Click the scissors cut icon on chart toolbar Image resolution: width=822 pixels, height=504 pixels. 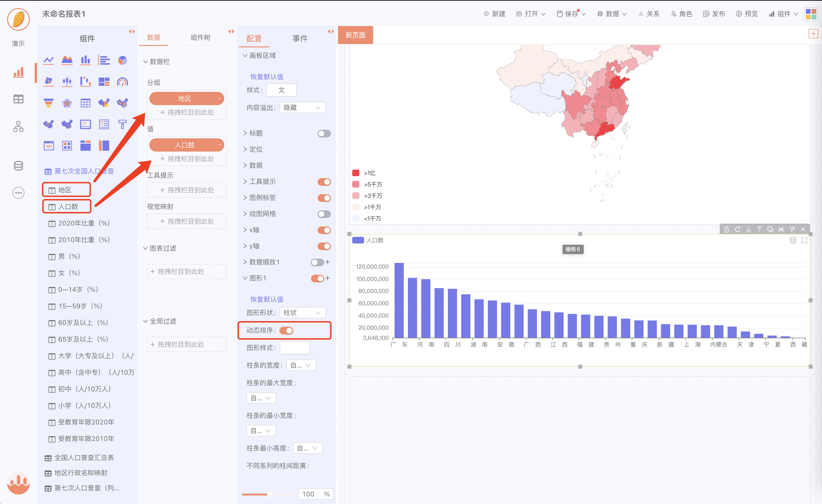pos(781,229)
